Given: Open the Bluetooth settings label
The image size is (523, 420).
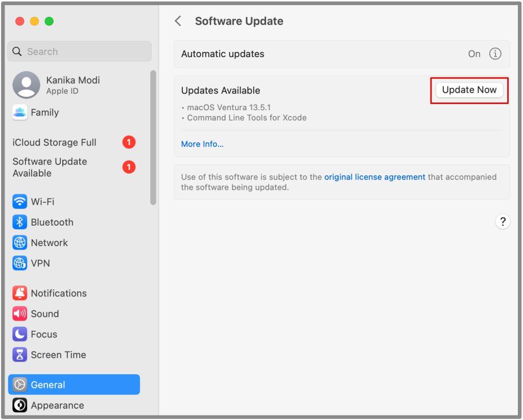Looking at the screenshot, I should (52, 223).
